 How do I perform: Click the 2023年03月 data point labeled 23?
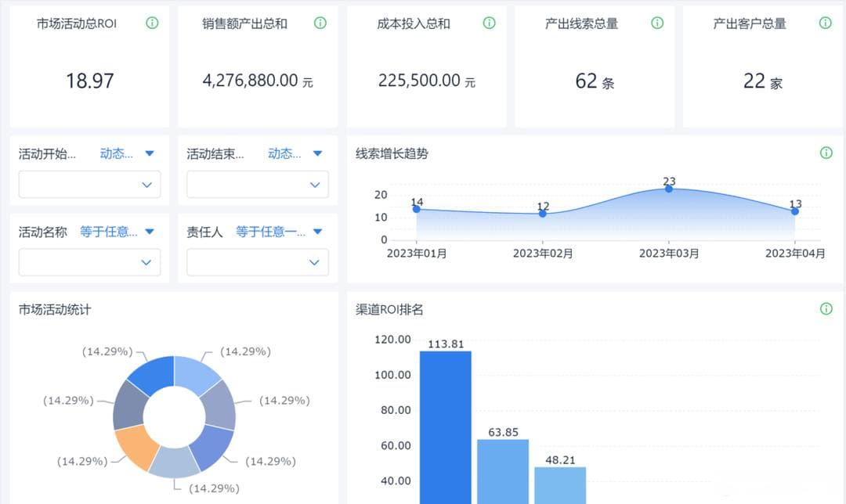click(668, 189)
